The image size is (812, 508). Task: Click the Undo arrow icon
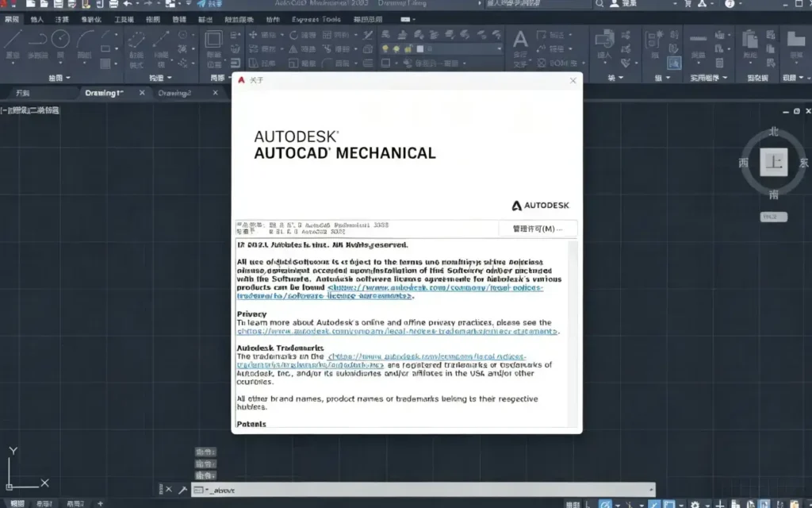pos(128,4)
